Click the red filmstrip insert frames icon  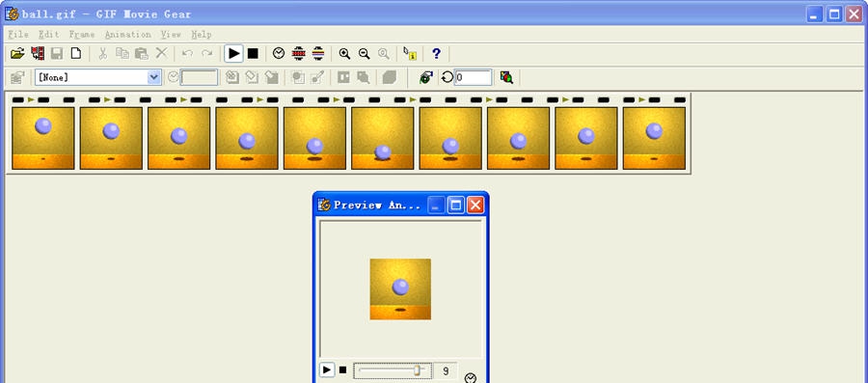(x=38, y=54)
